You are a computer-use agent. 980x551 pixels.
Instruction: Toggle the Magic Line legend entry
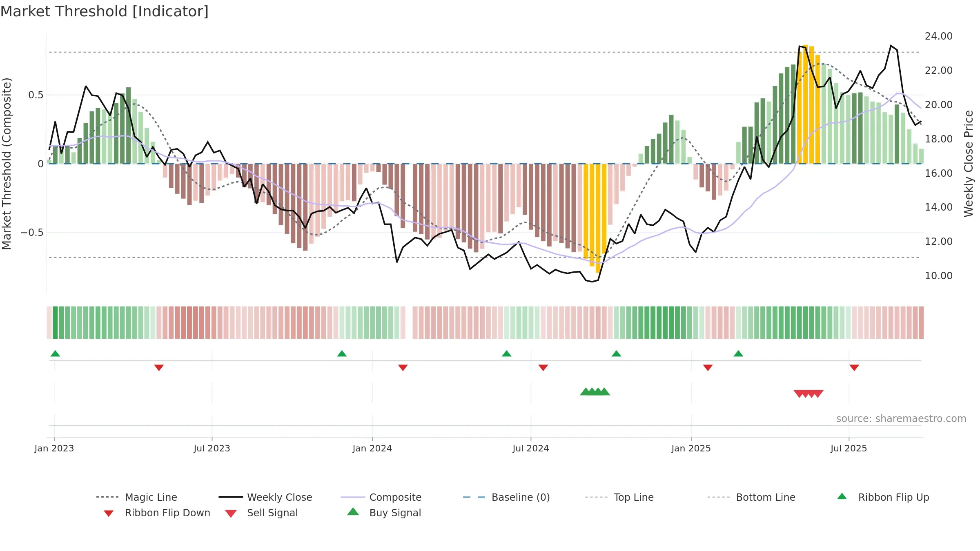137,497
